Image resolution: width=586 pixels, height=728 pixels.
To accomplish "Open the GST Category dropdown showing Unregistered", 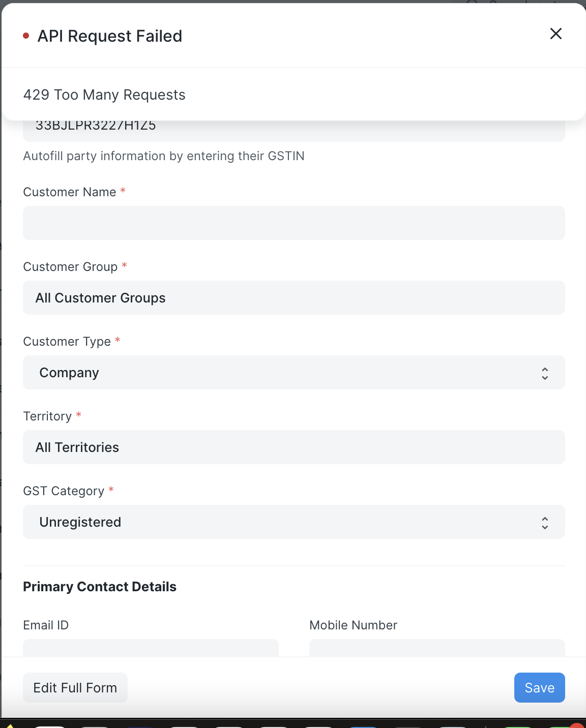I will point(294,522).
